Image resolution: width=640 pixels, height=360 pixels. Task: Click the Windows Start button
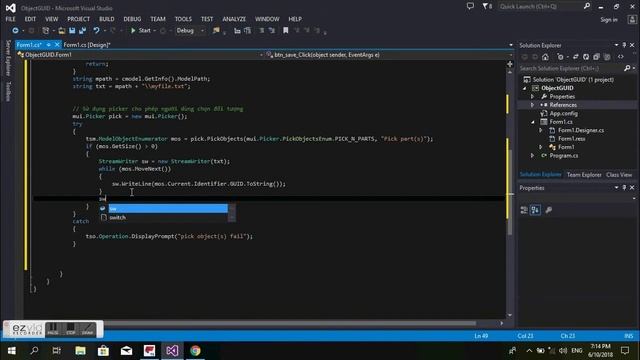click(11, 351)
